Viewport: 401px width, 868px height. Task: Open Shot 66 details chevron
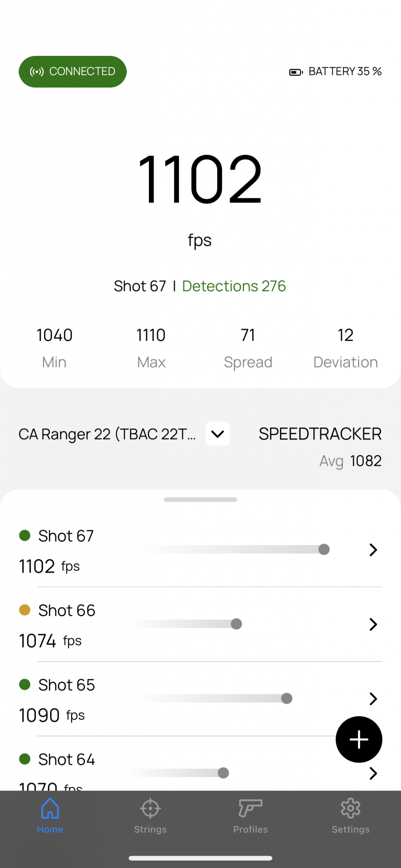pyautogui.click(x=373, y=624)
